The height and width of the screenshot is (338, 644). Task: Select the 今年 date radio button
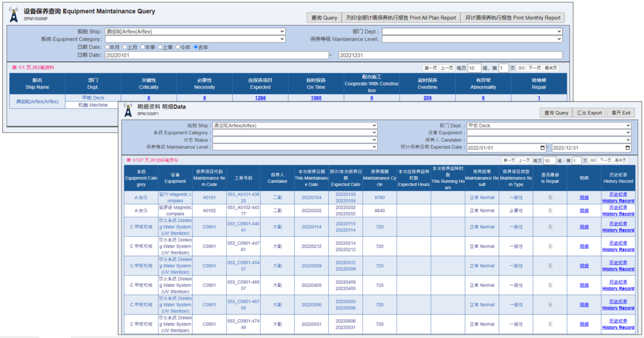tap(178, 47)
